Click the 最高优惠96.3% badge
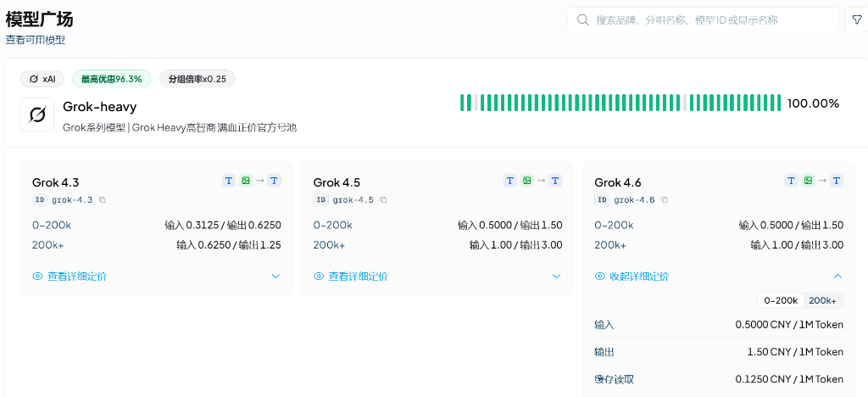The image size is (868, 397). [112, 79]
